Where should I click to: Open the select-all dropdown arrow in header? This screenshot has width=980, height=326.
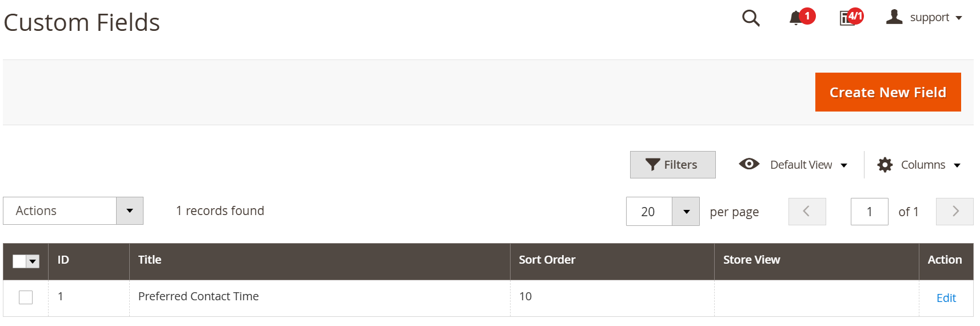coord(33,261)
